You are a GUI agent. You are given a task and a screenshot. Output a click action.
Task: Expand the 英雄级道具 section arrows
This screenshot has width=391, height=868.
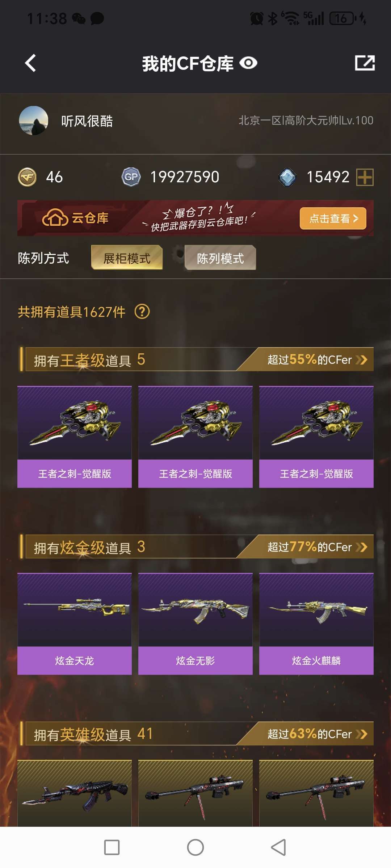(x=362, y=734)
